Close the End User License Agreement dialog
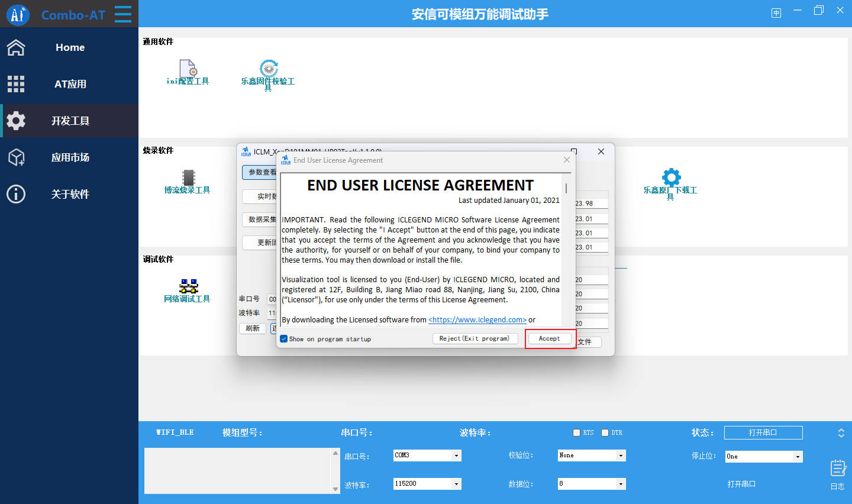This screenshot has width=852, height=504. (x=567, y=160)
